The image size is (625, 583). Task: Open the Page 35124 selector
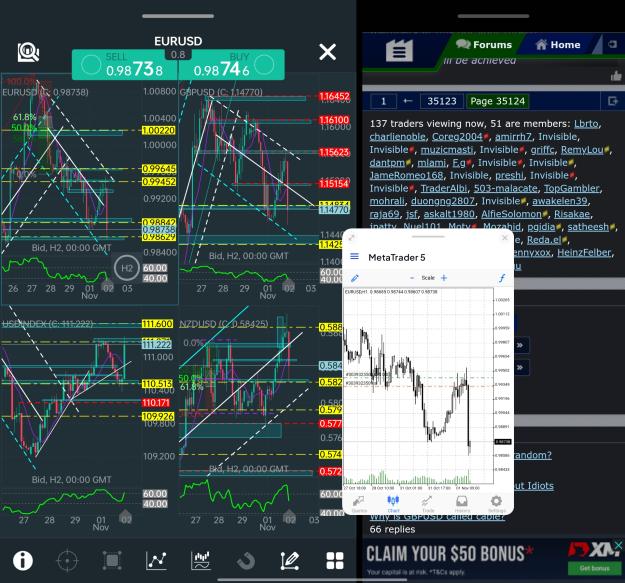[x=497, y=101]
